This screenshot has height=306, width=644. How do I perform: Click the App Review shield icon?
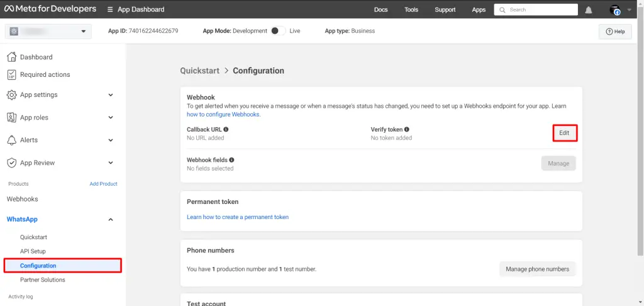pos(12,163)
